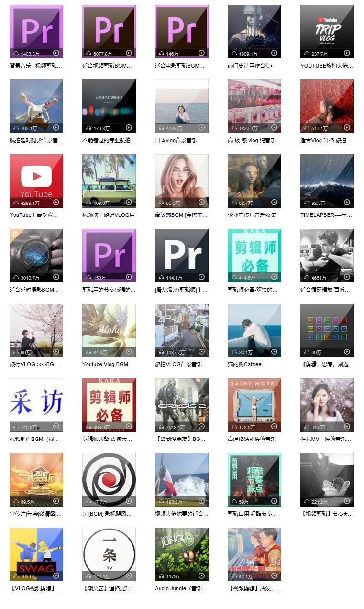Open title link 'Audio Jungle（音乐...'
The image size is (364, 609).
(181, 588)
